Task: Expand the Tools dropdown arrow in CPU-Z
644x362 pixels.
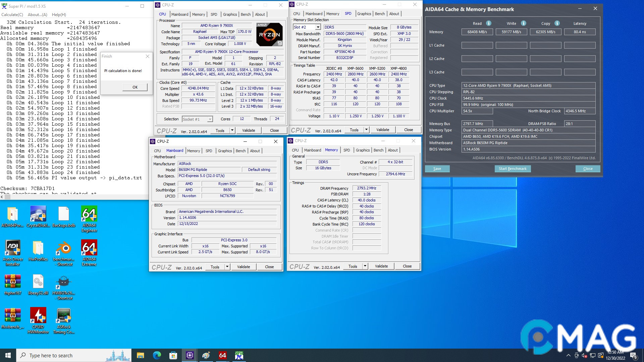Action: [232, 130]
